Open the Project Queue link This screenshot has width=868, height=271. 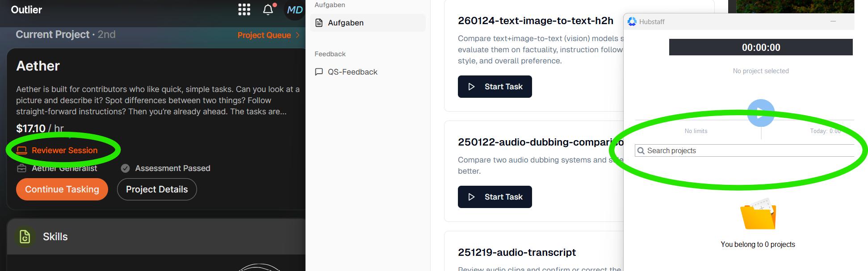pyautogui.click(x=264, y=35)
